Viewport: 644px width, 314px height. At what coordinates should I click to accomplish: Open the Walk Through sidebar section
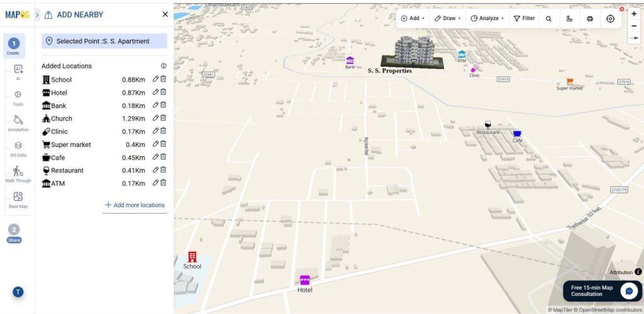click(18, 175)
